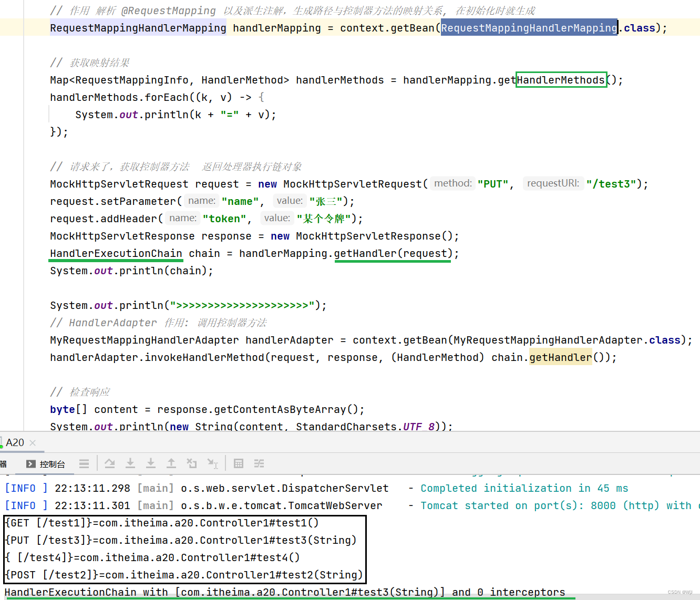Switch to the 控制台 console tab

click(52, 463)
